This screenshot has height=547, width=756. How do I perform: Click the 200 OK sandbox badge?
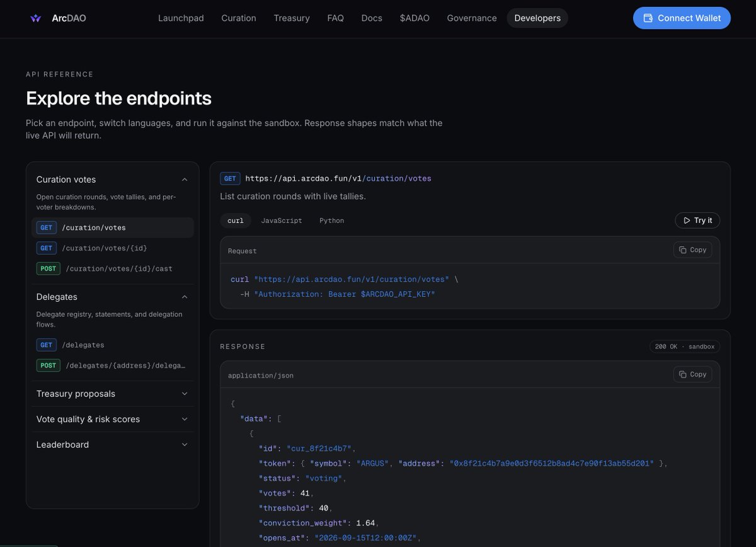(x=685, y=347)
